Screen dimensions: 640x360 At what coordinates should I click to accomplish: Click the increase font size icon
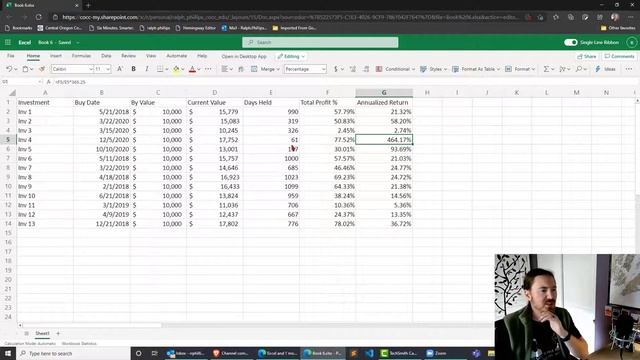120,69
